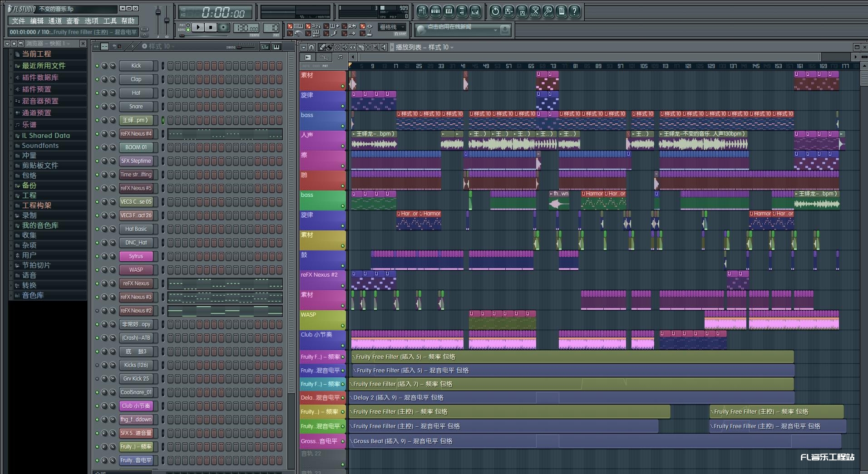Open the Piano Roll toolbar icon
868x474 pixels.
[x=449, y=11]
